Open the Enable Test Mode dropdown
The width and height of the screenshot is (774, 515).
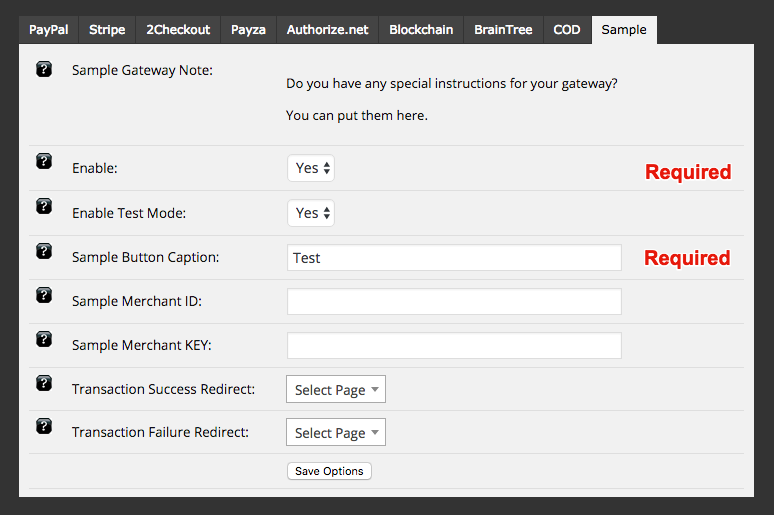[x=311, y=213]
